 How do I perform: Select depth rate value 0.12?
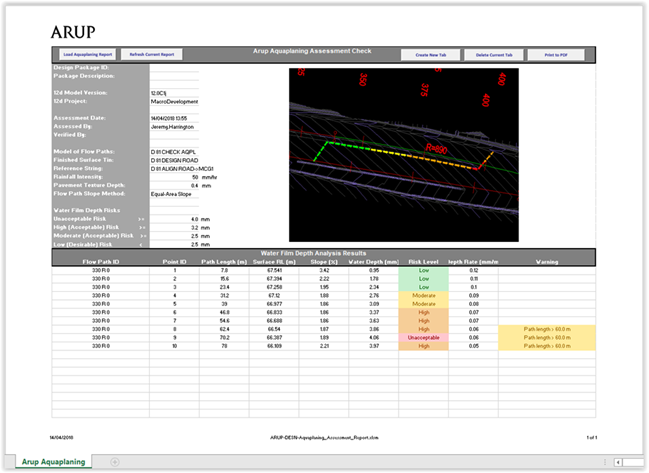point(474,270)
